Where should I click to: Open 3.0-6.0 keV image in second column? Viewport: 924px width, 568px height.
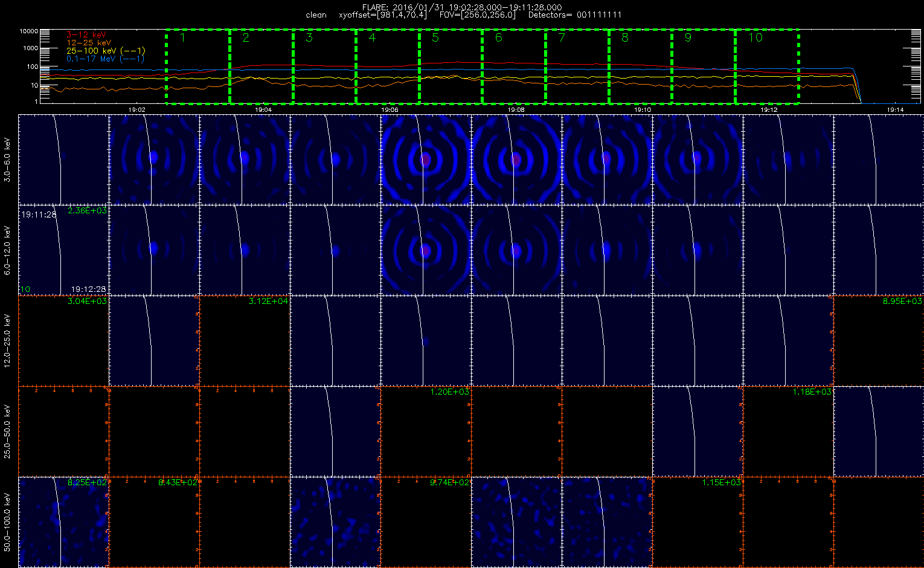pyautogui.click(x=154, y=159)
